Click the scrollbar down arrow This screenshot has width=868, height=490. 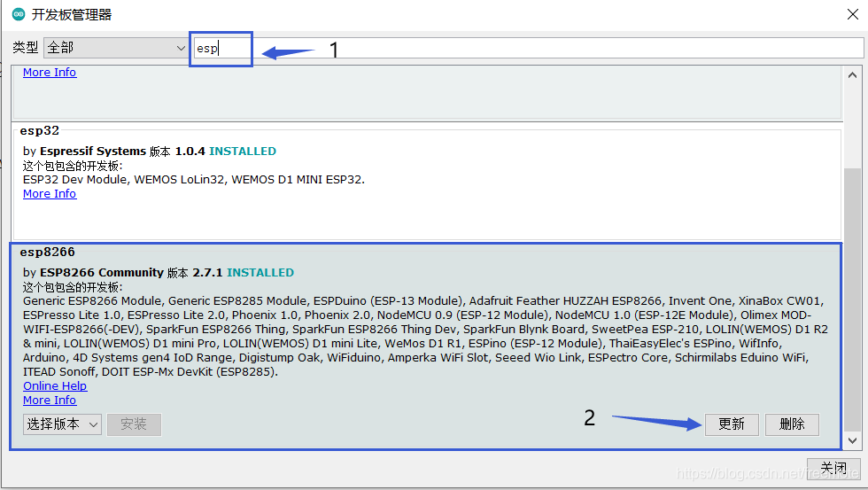[x=852, y=440]
